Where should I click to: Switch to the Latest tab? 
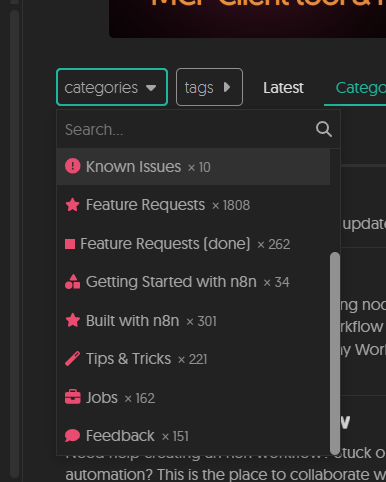pyautogui.click(x=283, y=88)
